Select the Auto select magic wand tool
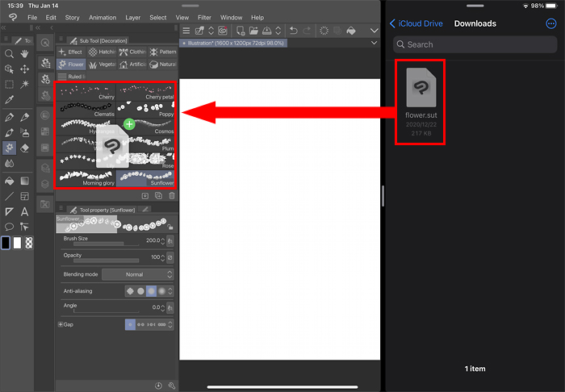 point(25,84)
